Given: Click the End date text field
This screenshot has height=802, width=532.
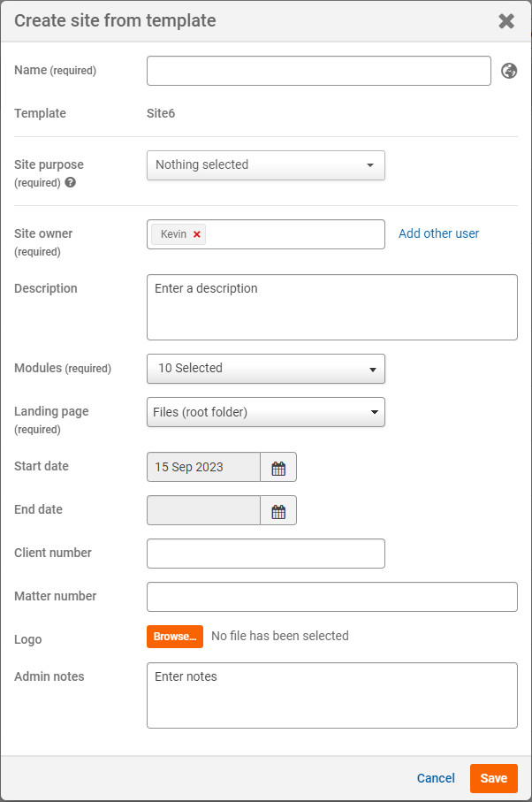Looking at the screenshot, I should pos(203,511).
